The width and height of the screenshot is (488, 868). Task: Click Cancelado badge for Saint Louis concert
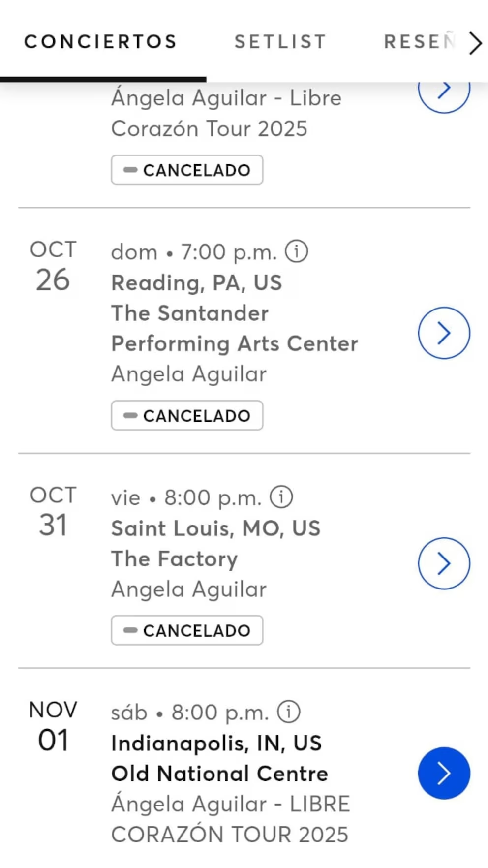pos(187,630)
